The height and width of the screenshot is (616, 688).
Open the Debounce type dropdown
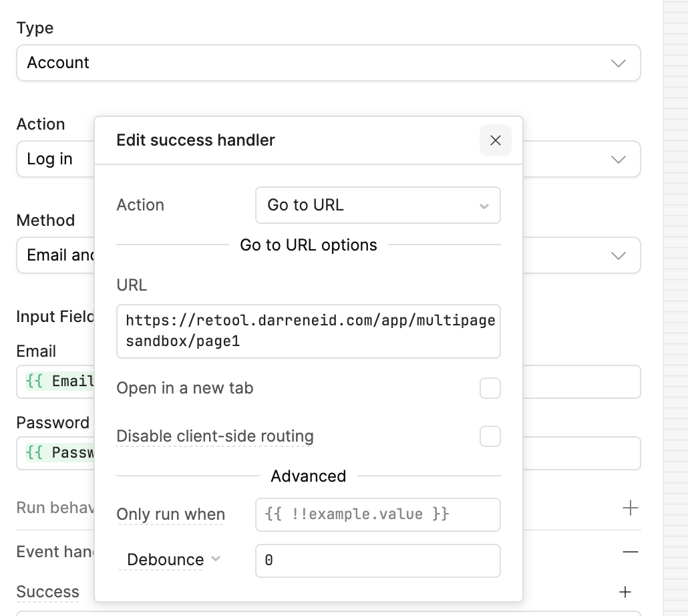click(x=173, y=560)
